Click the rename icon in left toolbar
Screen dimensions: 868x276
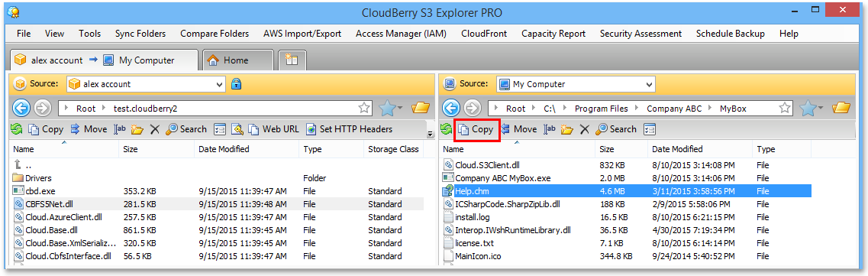pyautogui.click(x=120, y=129)
